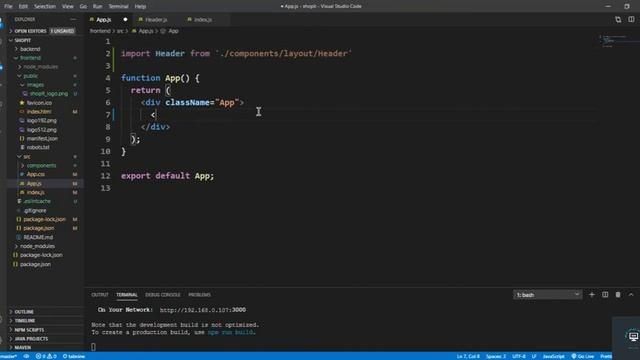Image resolution: width=640 pixels, height=360 pixels.
Task: Click the unsaved dot on App.js tab
Action: click(x=125, y=19)
